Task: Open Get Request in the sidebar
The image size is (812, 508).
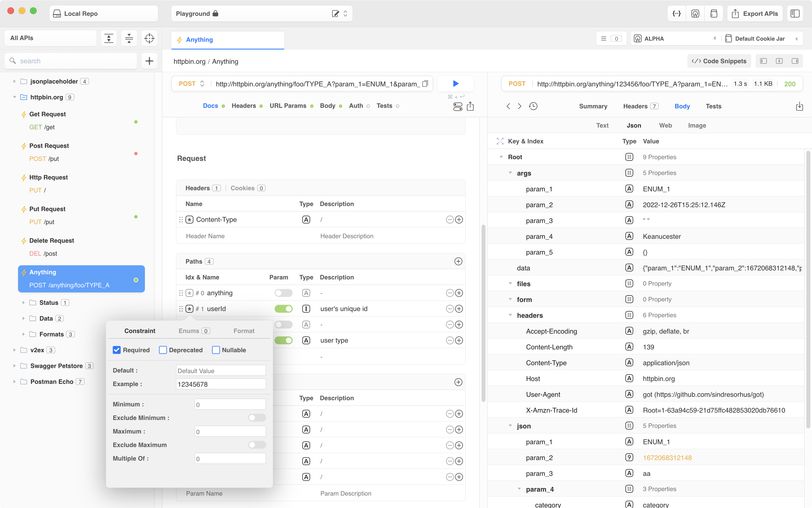Action: tap(81, 121)
